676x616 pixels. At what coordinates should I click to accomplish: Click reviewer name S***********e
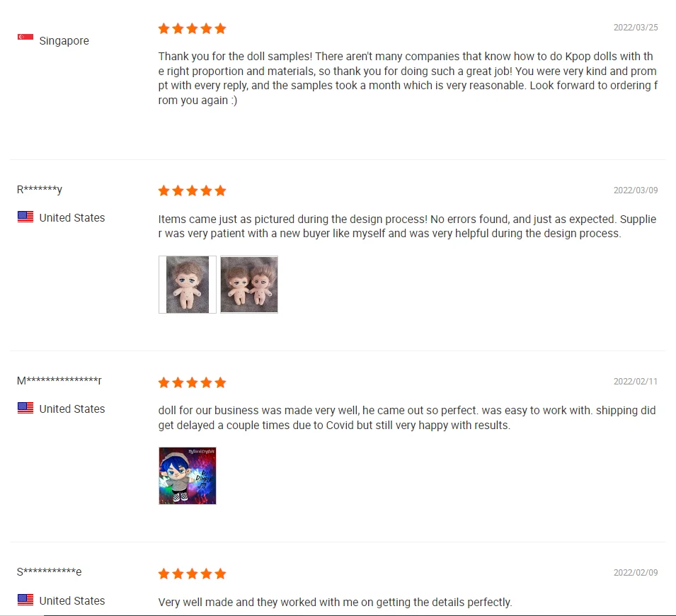(x=49, y=571)
